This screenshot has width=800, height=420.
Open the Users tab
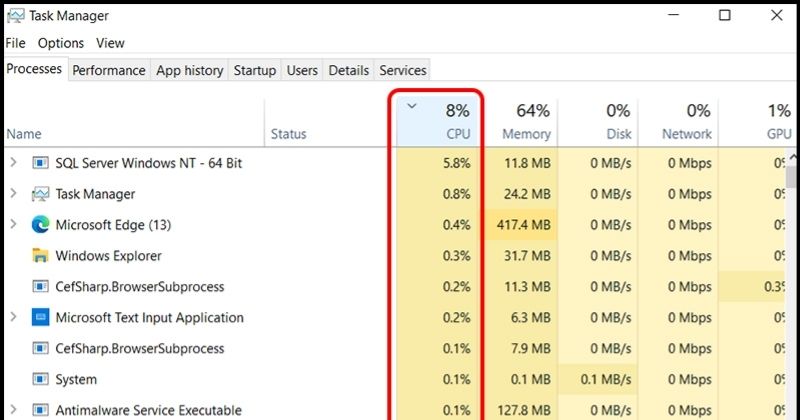(x=302, y=70)
